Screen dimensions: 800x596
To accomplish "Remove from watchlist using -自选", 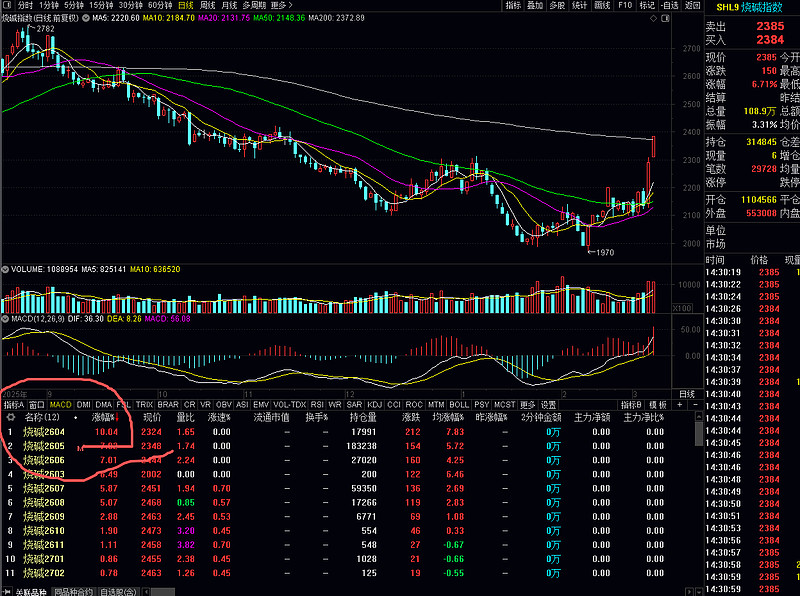I will click(669, 5).
